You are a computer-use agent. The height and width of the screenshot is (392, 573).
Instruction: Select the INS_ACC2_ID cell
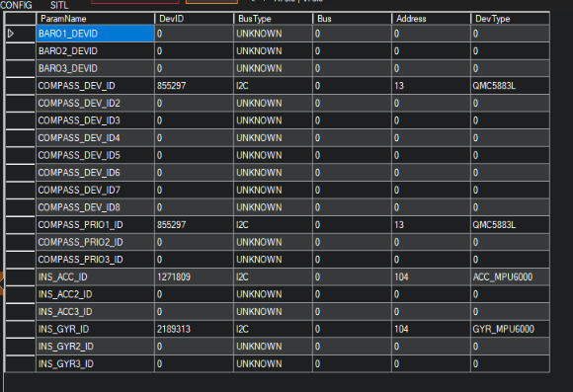tap(95, 294)
